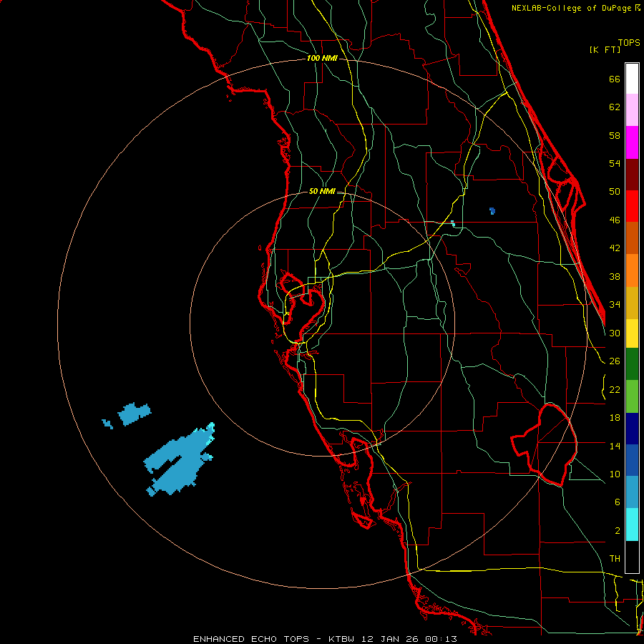Click the ENHANCED ECHO TOPS caption text
The image size is (644, 644).
coord(251,639)
